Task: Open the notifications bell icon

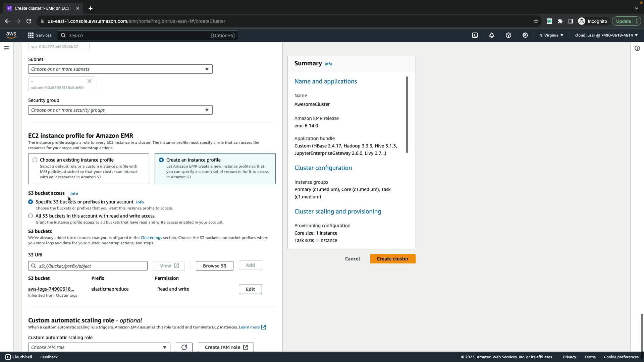Action: 492,35
